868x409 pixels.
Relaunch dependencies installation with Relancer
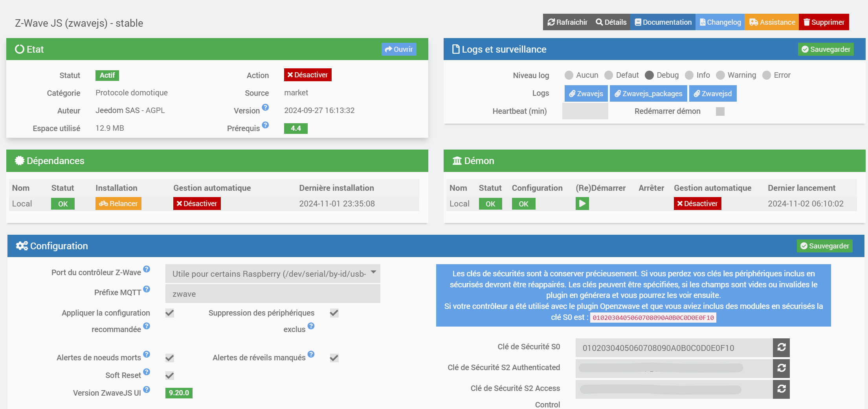(118, 204)
